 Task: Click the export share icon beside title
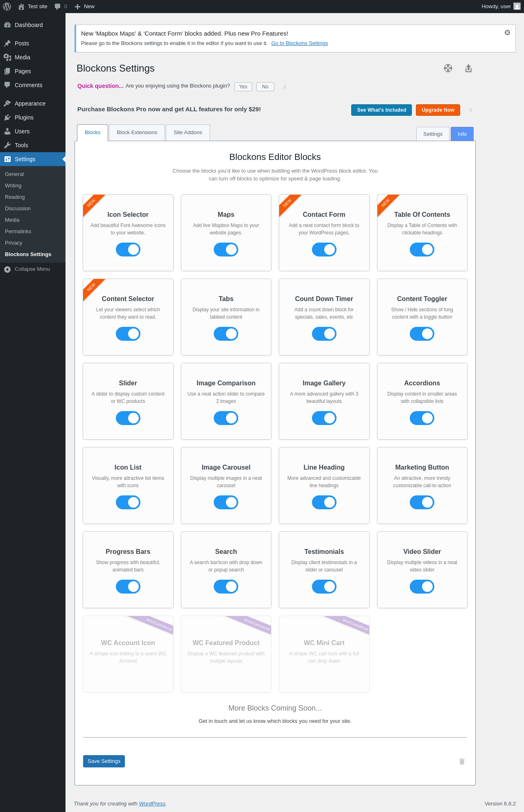(469, 68)
